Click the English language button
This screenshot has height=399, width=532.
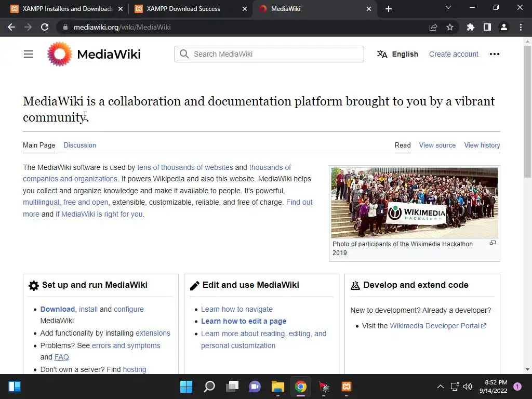pos(397,54)
